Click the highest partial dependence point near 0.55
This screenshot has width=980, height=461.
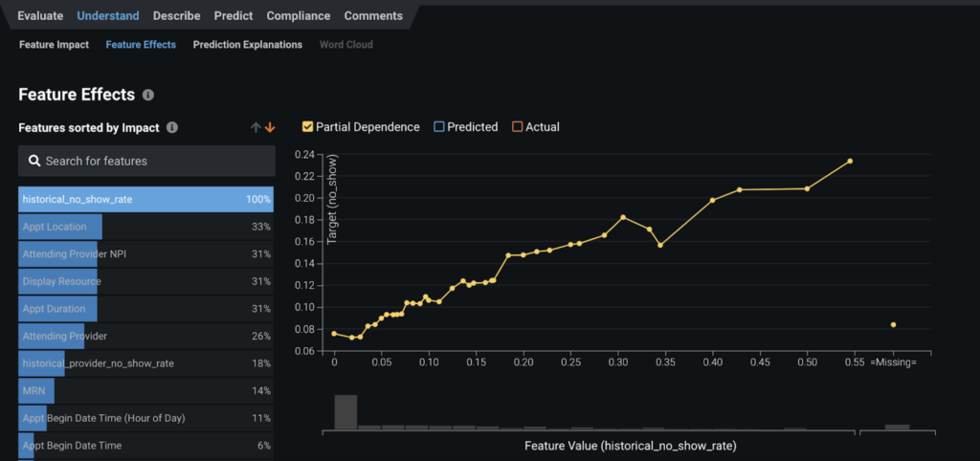tap(850, 162)
